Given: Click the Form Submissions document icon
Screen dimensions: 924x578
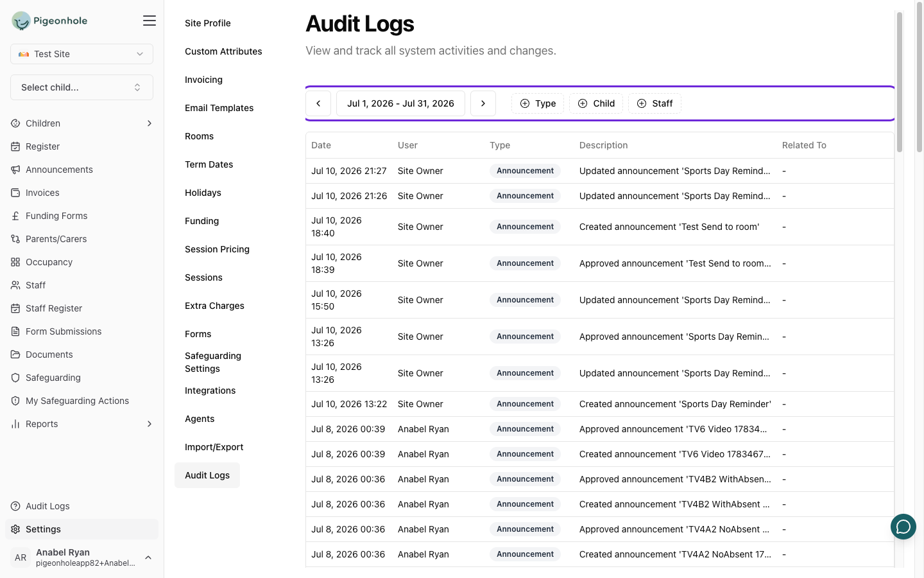Looking at the screenshot, I should click(x=15, y=331).
